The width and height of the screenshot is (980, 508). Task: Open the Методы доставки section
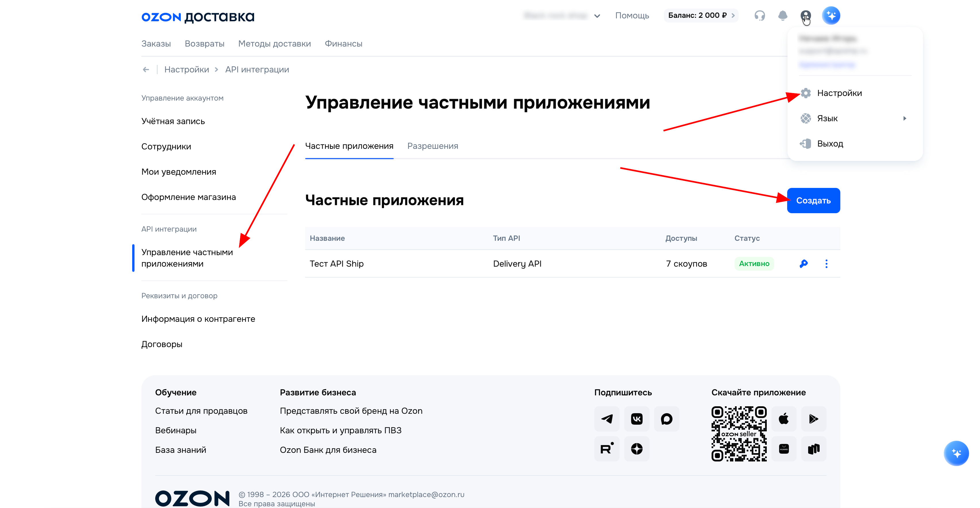(x=275, y=44)
